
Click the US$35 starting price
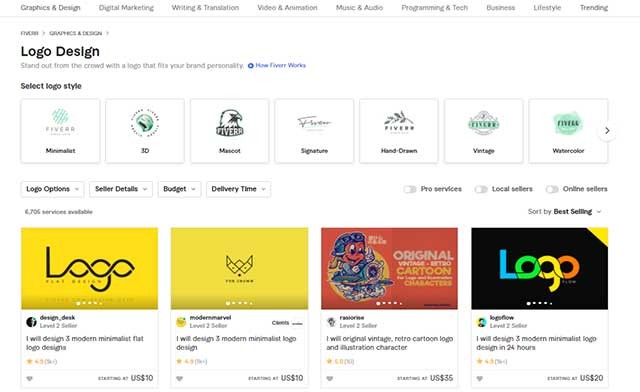pyautogui.click(x=441, y=378)
